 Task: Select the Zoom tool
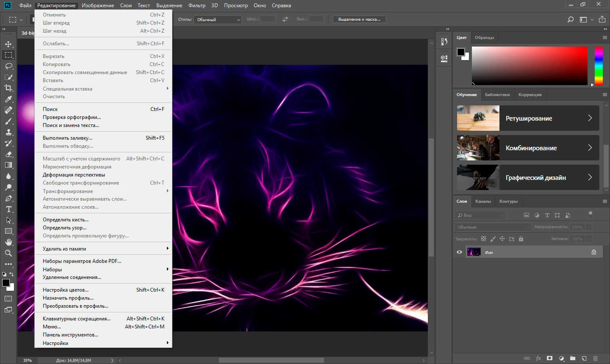tap(8, 253)
